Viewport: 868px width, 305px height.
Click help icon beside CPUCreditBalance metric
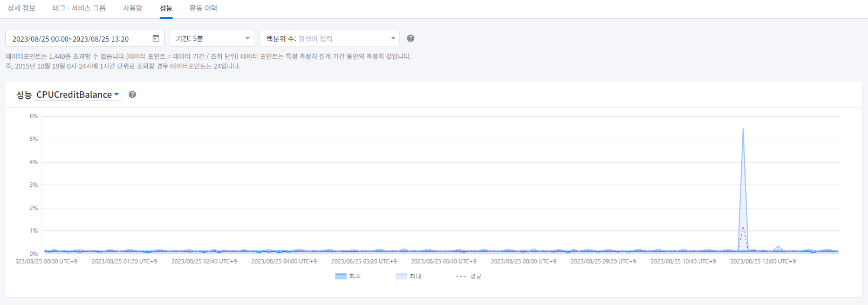coord(132,94)
